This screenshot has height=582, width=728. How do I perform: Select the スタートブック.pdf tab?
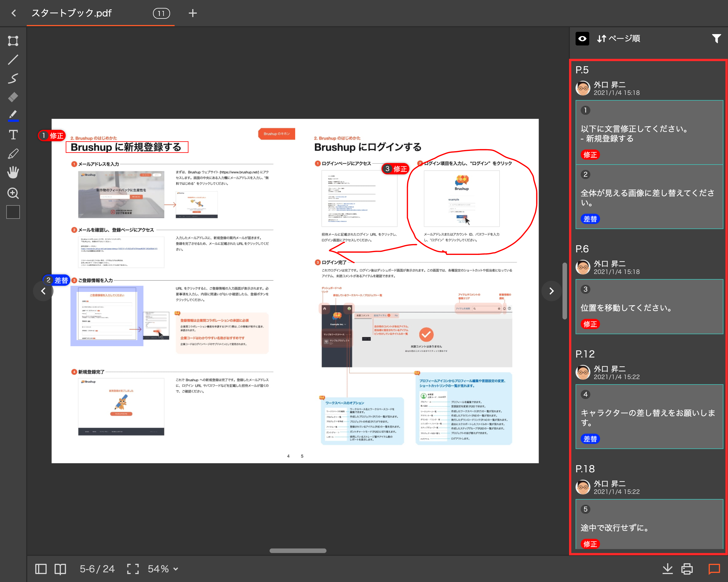pos(72,13)
